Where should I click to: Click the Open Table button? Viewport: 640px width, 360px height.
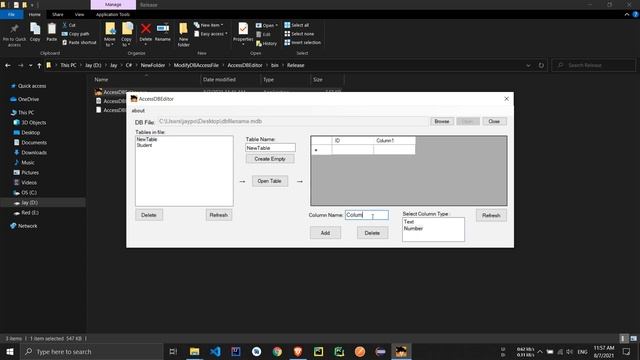pos(269,181)
